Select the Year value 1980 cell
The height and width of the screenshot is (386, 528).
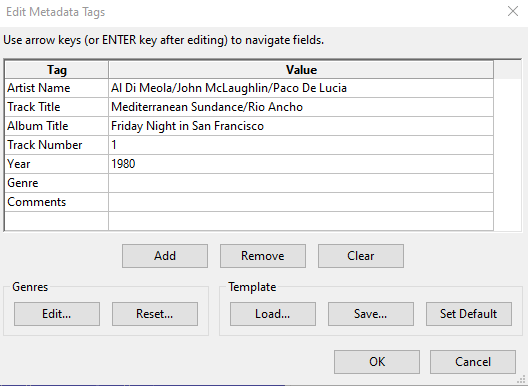pyautogui.click(x=301, y=164)
